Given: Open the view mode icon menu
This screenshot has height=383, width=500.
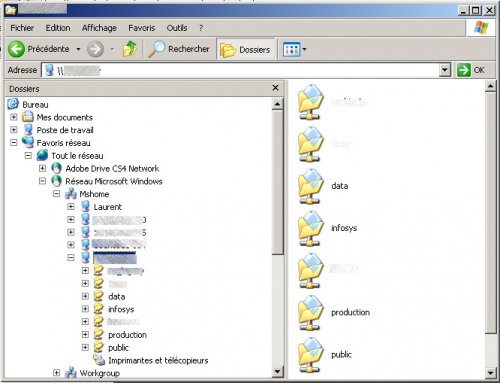Looking at the screenshot, I should 291,50.
